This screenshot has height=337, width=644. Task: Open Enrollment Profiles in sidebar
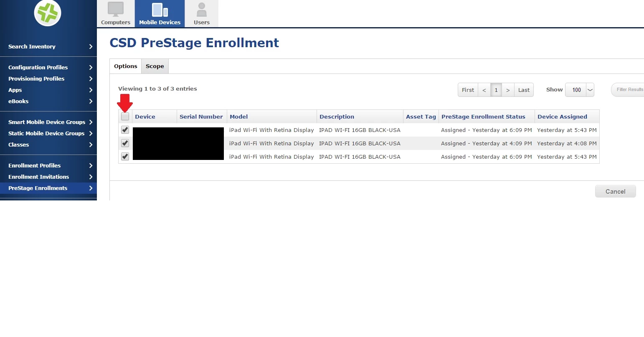click(x=34, y=165)
